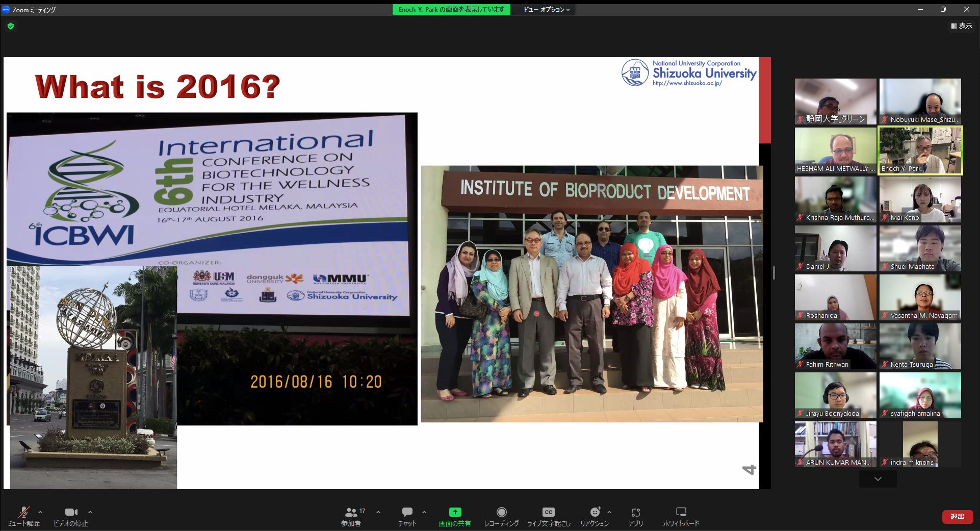Select syafiqah amalina video tile

tap(920, 395)
